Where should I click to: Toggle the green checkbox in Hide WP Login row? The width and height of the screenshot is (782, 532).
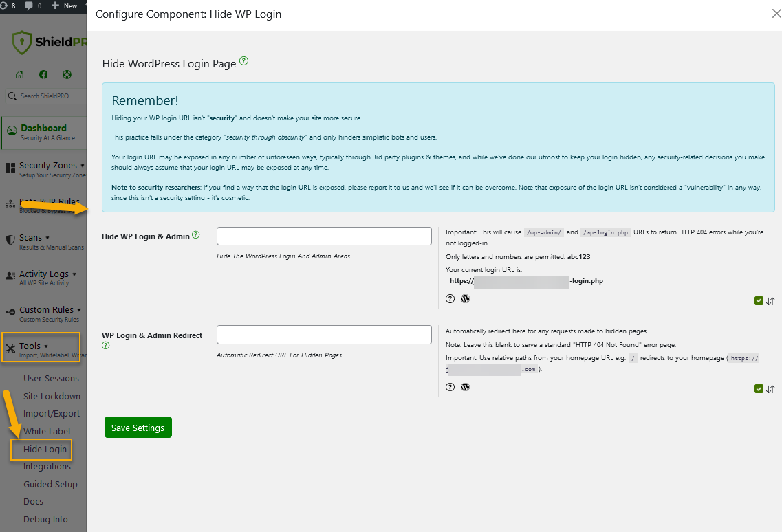pyautogui.click(x=759, y=300)
